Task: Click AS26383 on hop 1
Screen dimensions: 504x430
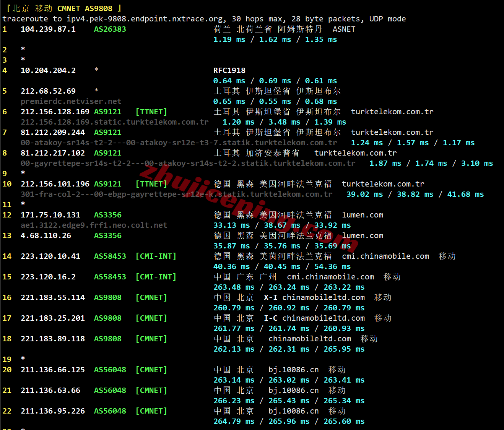Action: (110, 29)
